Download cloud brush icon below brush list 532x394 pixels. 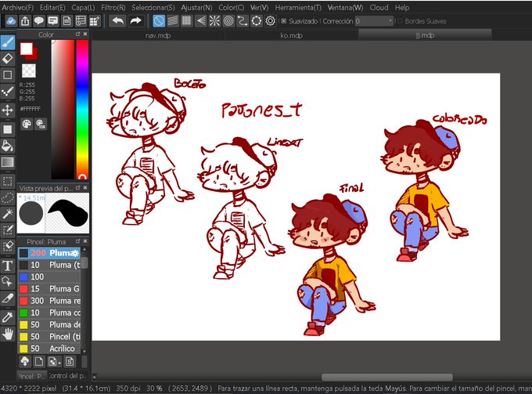point(25,361)
